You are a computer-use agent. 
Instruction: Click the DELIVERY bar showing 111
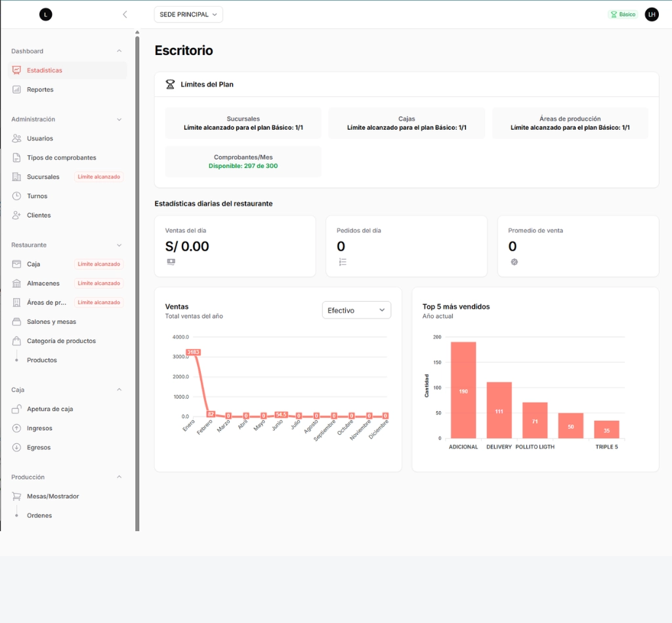pyautogui.click(x=499, y=410)
